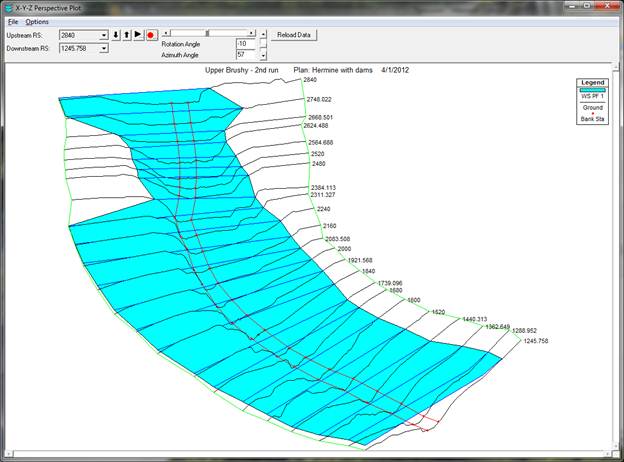Click rotation slider left arrow
Viewport: 624px width, 462px height.
pos(165,33)
